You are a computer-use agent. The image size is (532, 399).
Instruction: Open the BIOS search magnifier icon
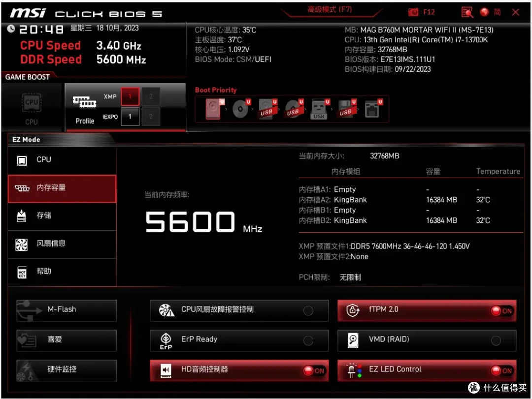point(467,12)
